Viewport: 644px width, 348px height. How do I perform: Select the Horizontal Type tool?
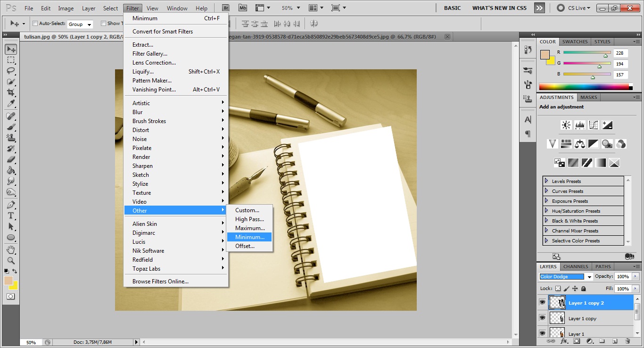coord(11,215)
